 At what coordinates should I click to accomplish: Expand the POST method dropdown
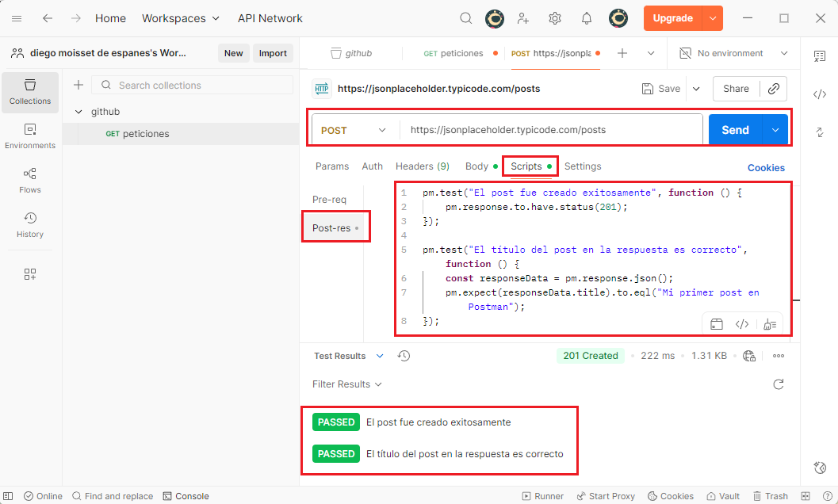click(x=354, y=130)
